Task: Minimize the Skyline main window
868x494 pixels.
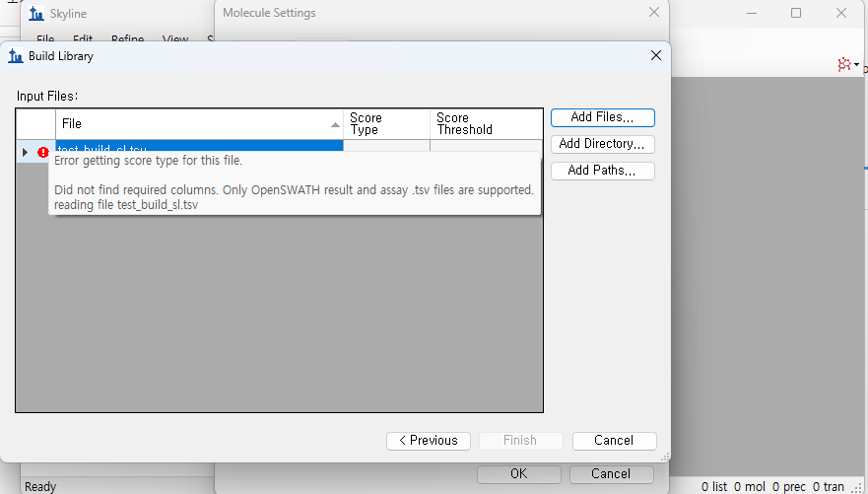Action: point(751,13)
